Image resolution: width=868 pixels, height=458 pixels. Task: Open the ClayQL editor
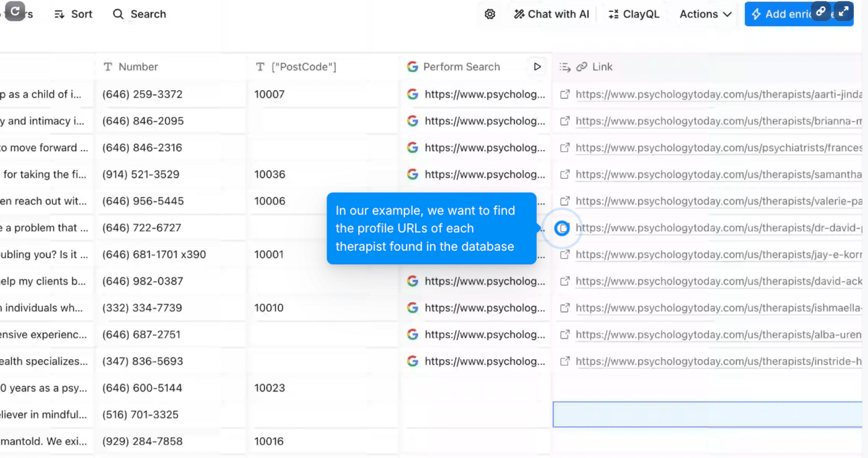634,14
